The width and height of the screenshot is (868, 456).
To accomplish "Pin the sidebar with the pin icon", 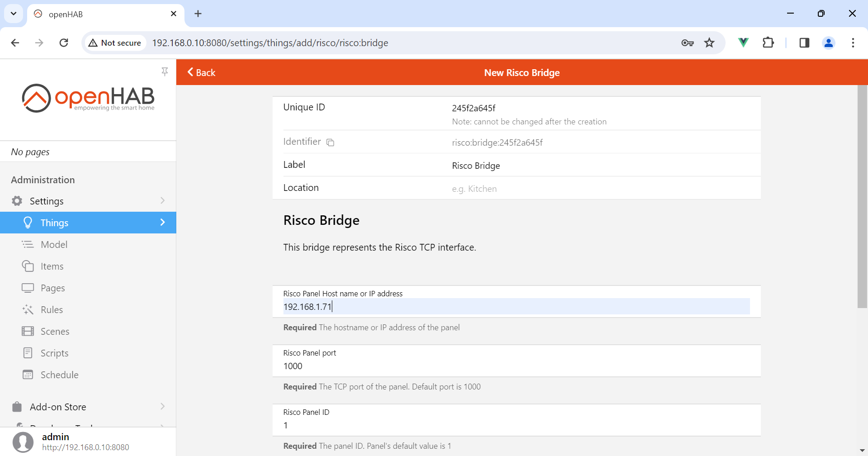I will [165, 71].
